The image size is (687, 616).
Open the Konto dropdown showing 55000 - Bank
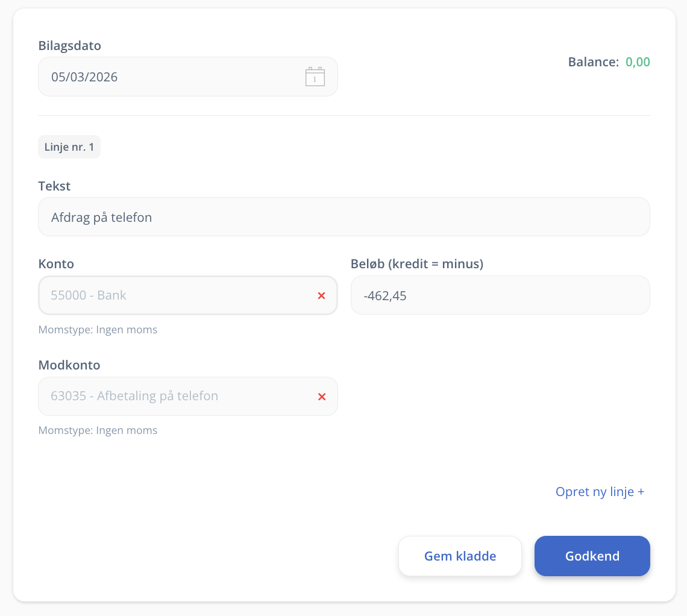pos(175,295)
